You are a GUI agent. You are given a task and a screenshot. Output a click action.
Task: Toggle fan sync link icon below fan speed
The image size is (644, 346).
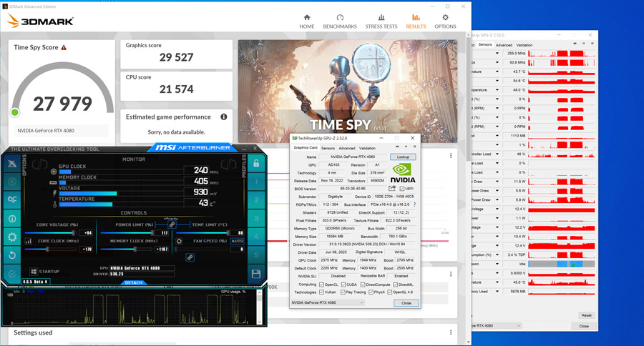(x=190, y=257)
